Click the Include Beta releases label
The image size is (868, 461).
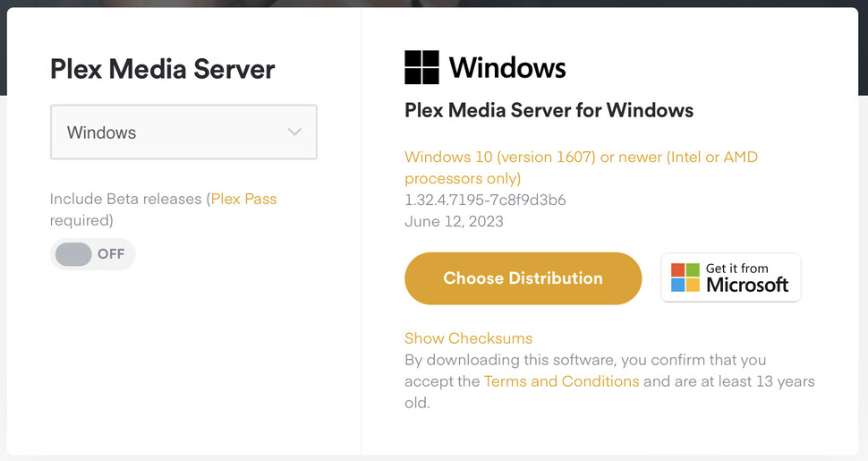click(125, 199)
